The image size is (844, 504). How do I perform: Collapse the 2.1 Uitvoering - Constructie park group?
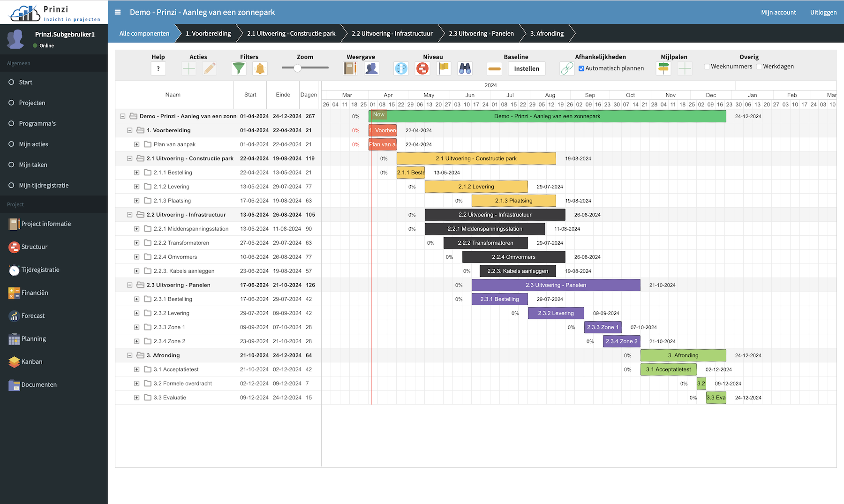[x=129, y=158]
